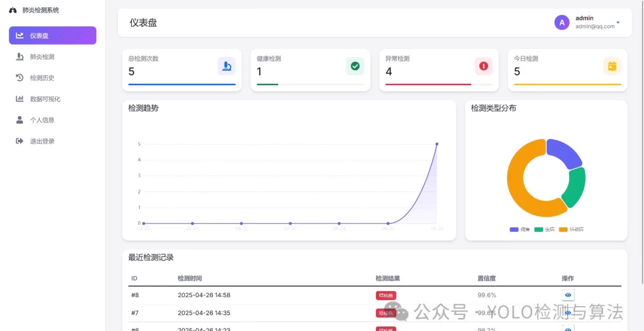The width and height of the screenshot is (644, 331).
Task: Click the 结核病 result badge for record #8
Action: pyautogui.click(x=385, y=295)
